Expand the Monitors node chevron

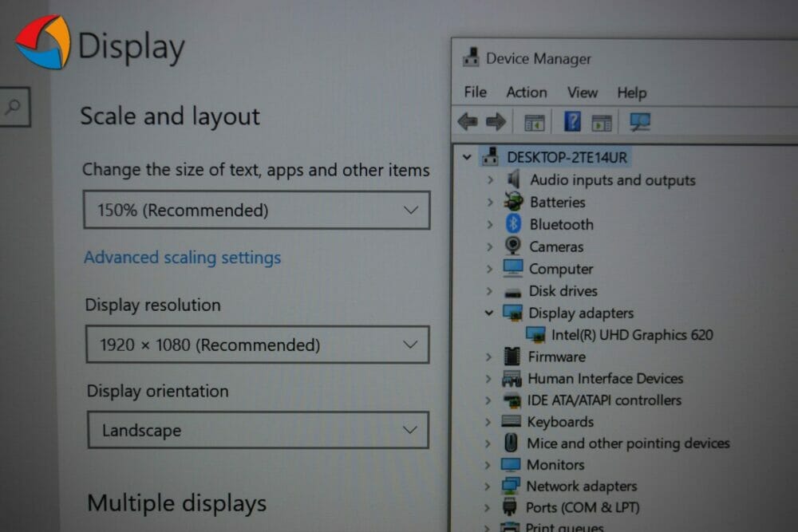tap(488, 465)
